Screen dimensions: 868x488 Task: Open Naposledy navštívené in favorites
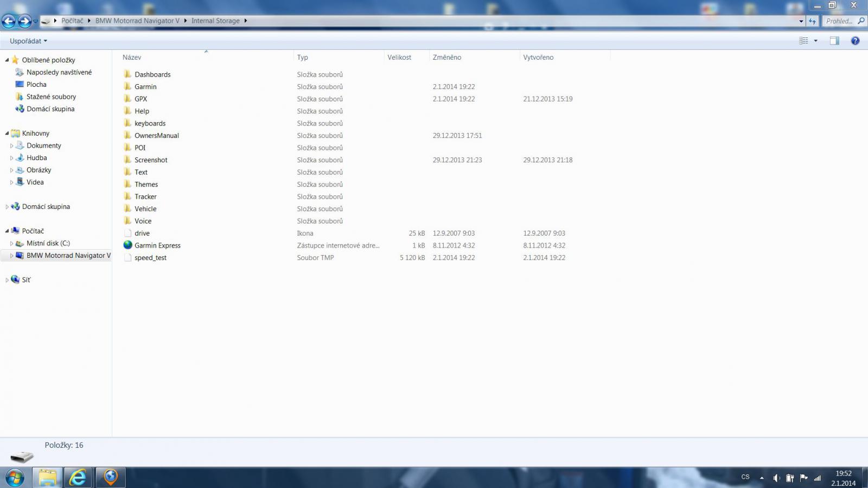click(x=59, y=72)
